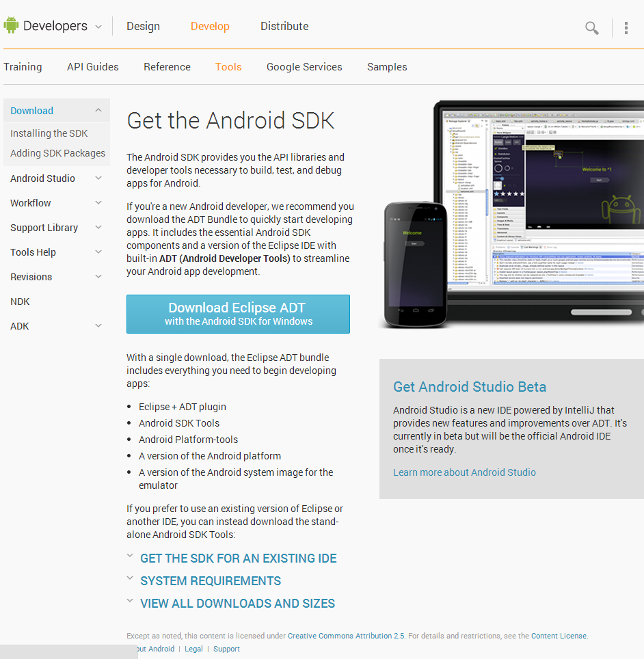Open the About Android footer link
This screenshot has width=644, height=659.
[156, 649]
